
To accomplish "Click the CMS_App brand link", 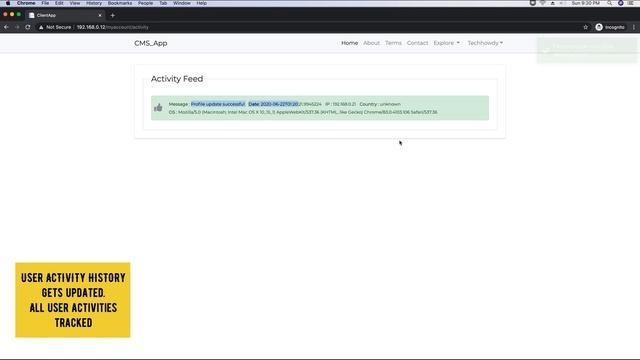I will pyautogui.click(x=151, y=43).
